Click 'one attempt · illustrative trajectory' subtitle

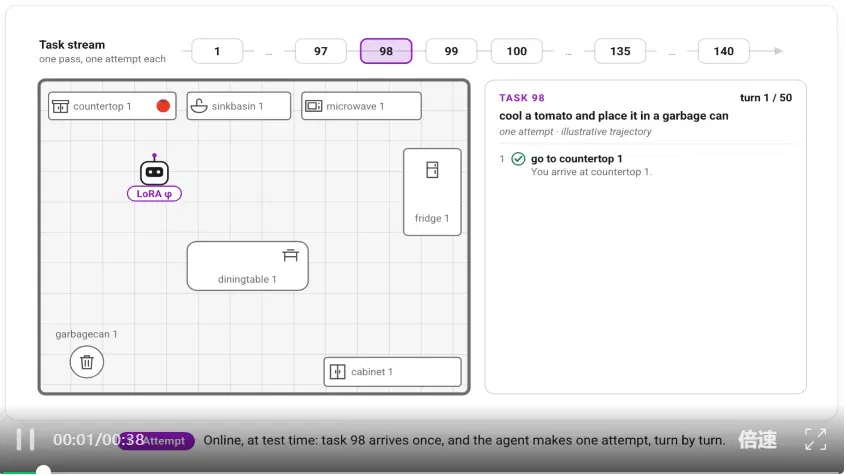575,132
